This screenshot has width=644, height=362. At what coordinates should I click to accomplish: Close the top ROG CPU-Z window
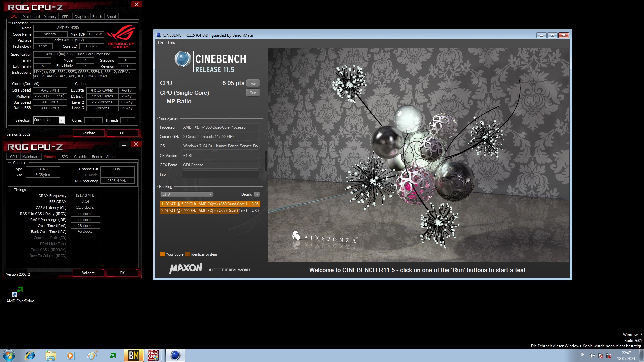pyautogui.click(x=136, y=5)
